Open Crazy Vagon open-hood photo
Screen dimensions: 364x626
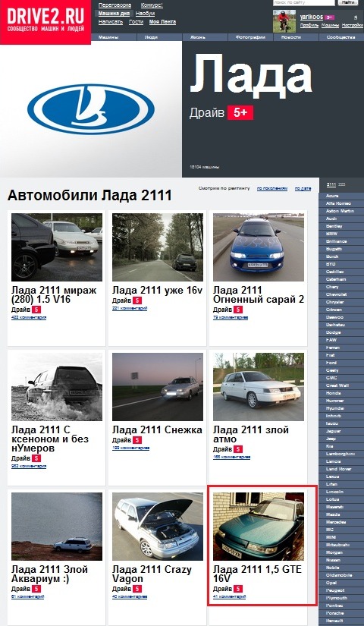point(158,526)
